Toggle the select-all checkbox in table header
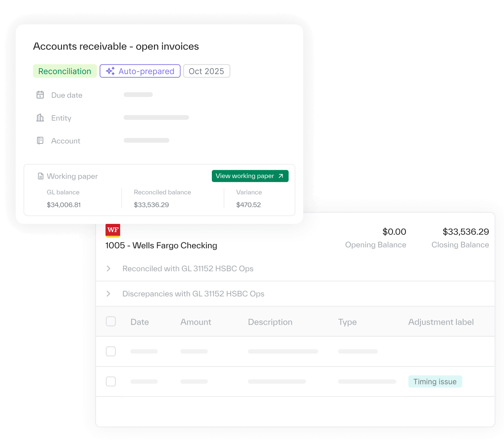Viewport: 504px width, 445px height. 111,322
